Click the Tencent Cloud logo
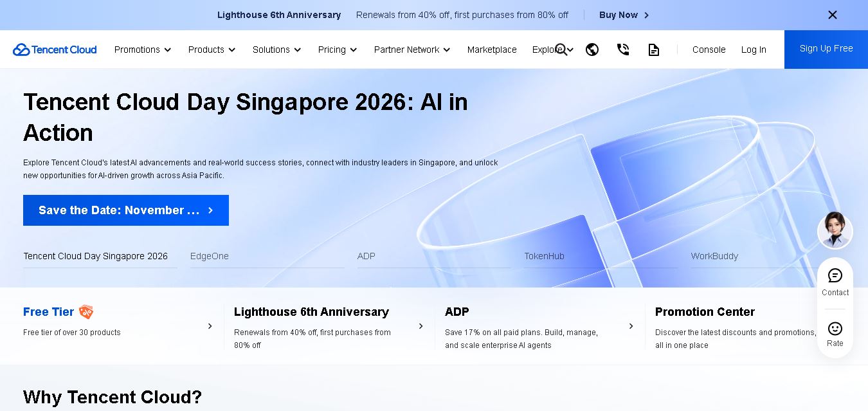 (x=55, y=50)
